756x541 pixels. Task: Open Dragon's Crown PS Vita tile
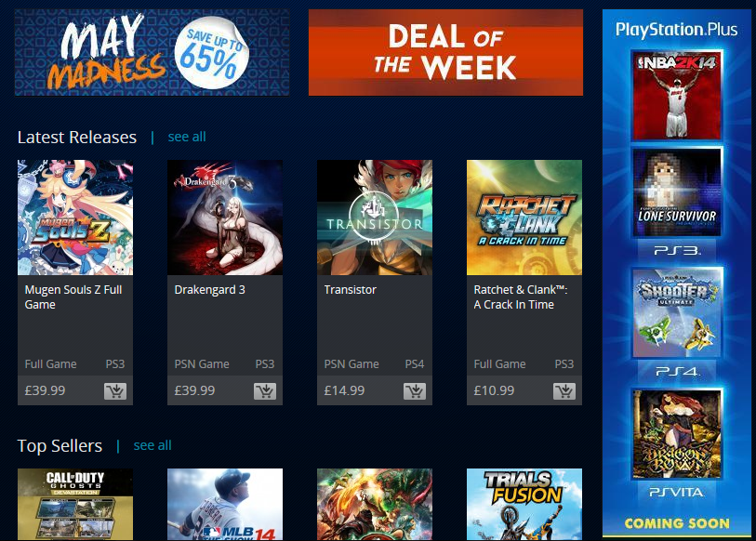[x=677, y=434]
